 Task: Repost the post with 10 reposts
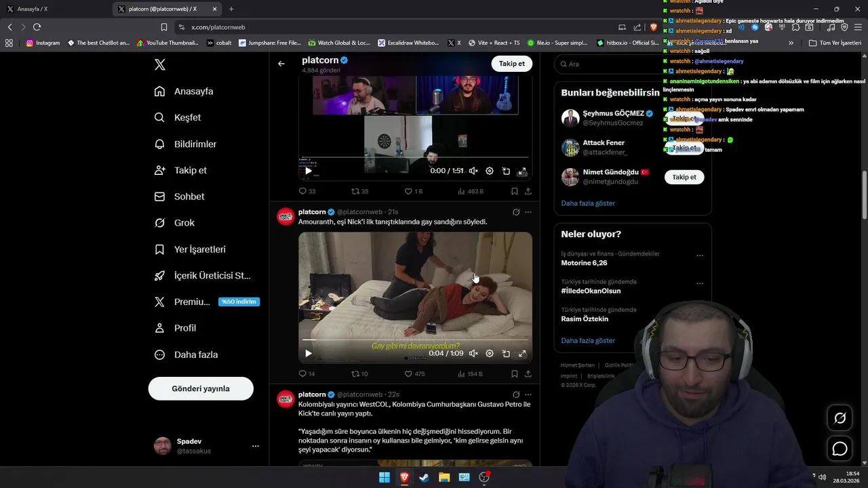pos(359,373)
